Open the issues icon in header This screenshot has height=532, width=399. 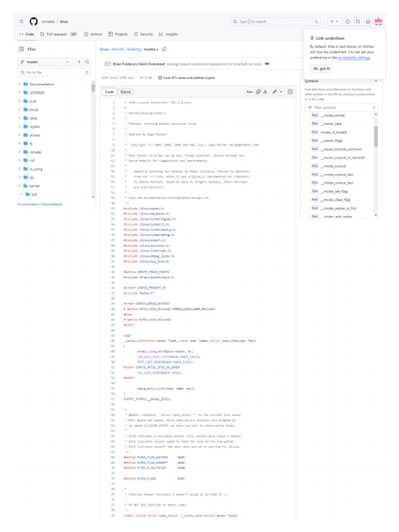click(x=348, y=21)
